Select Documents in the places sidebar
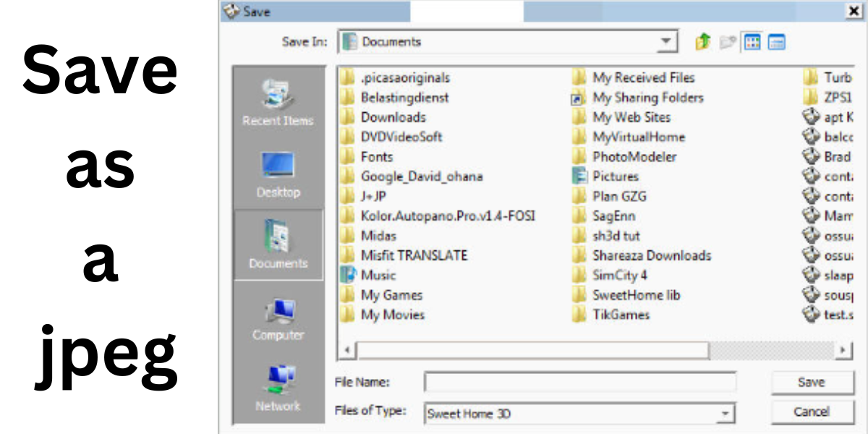This screenshot has height=434, width=868. click(x=278, y=245)
